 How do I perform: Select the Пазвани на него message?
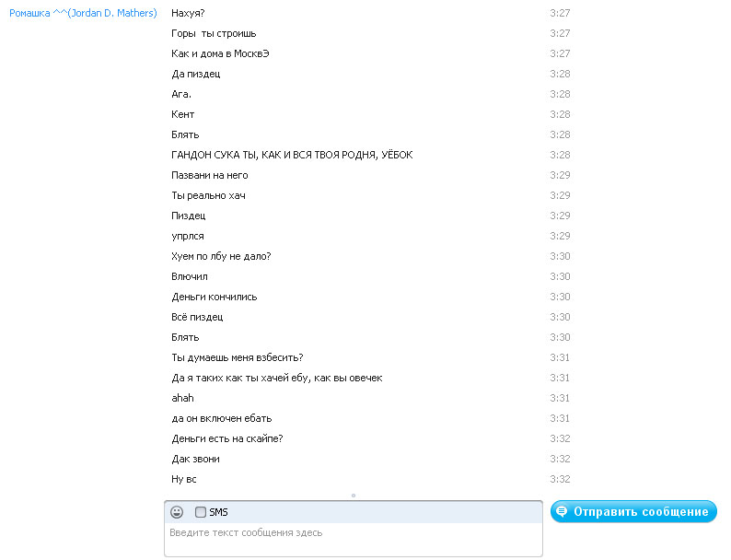pos(209,175)
